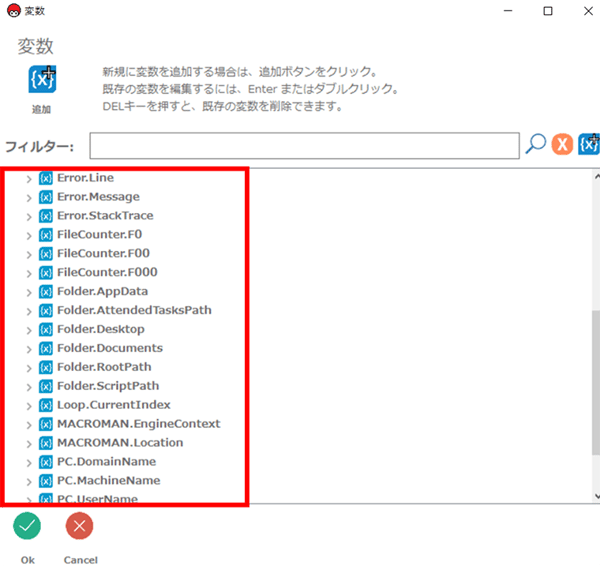
Task: Click the variable icon next to FileCounter.F0
Action: click(x=46, y=235)
